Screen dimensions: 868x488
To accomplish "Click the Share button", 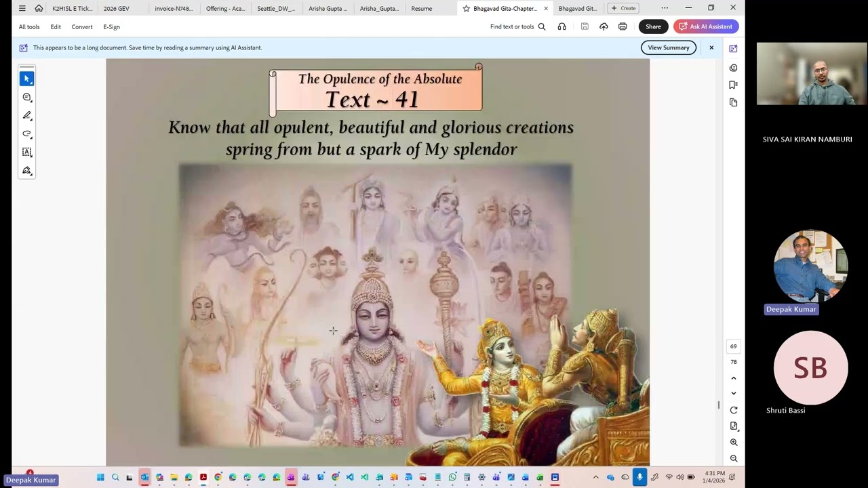I will tap(653, 26).
